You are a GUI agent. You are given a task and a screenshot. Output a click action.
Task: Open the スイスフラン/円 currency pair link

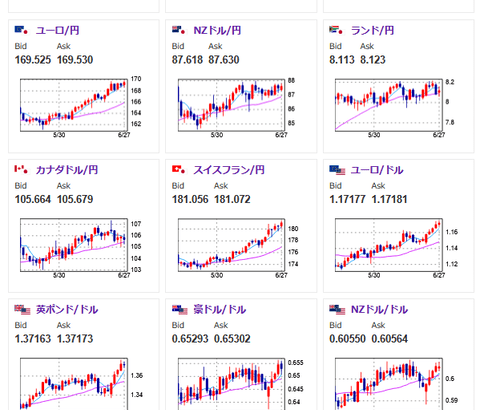click(229, 170)
